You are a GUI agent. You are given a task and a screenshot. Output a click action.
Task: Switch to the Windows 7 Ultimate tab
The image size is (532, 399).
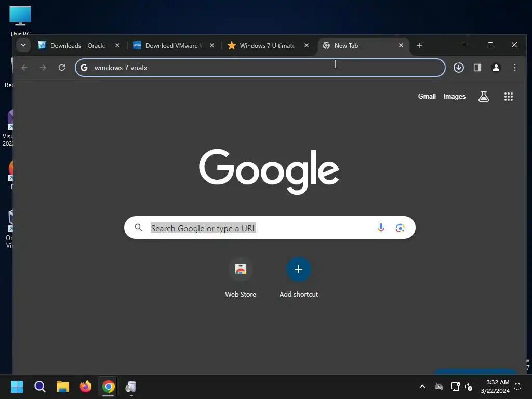coord(269,46)
